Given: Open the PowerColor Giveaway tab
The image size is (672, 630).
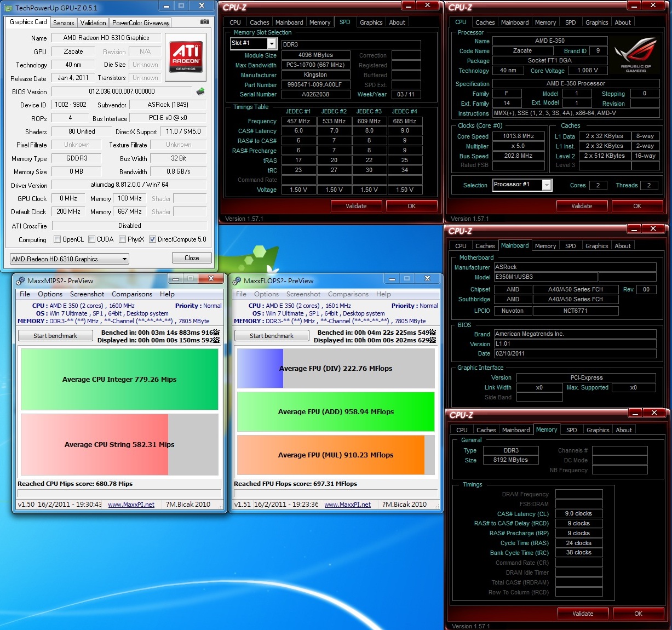Looking at the screenshot, I should coord(141,23).
